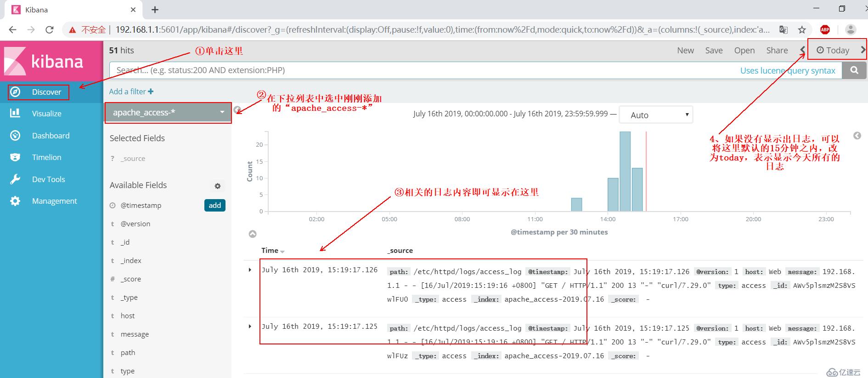Open Dev Tools from the sidebar
868x378 pixels.
(x=48, y=179)
